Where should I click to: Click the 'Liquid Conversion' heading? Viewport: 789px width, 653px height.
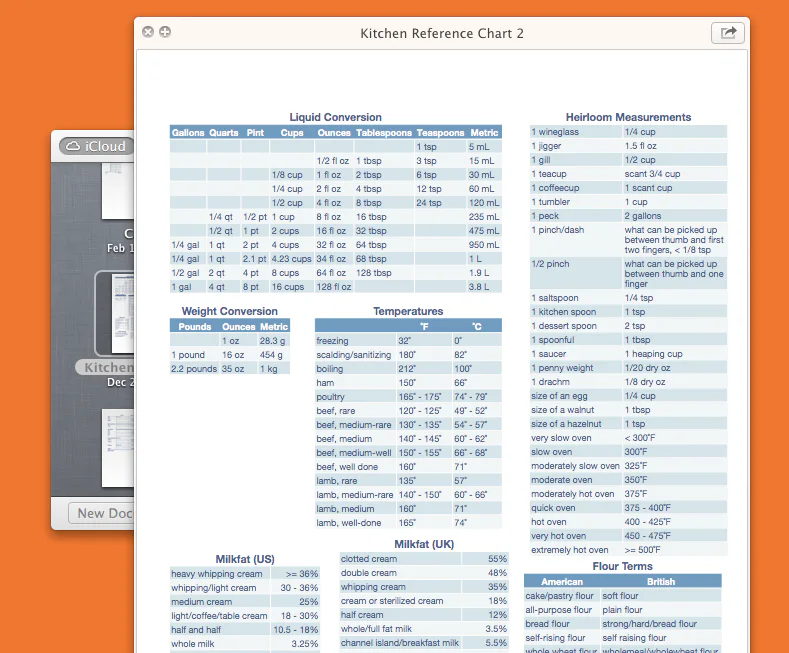[336, 117]
